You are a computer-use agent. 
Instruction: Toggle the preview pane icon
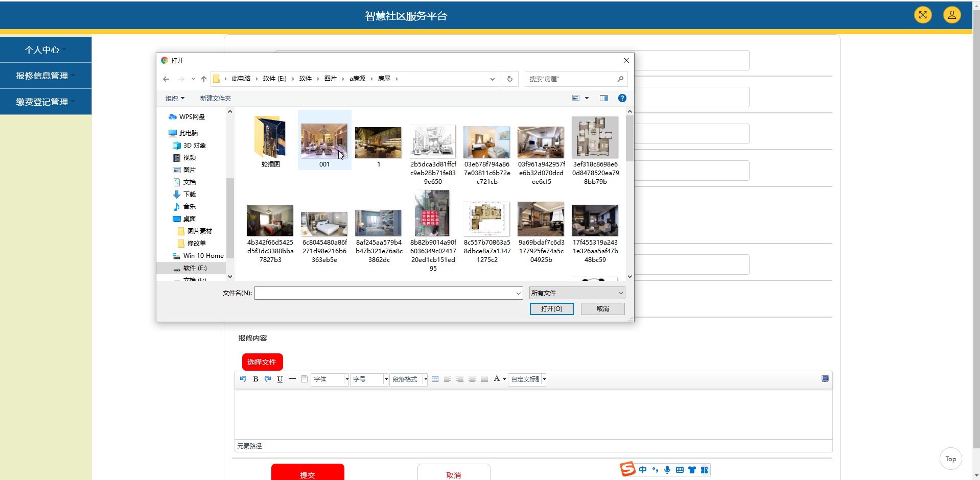click(x=603, y=98)
